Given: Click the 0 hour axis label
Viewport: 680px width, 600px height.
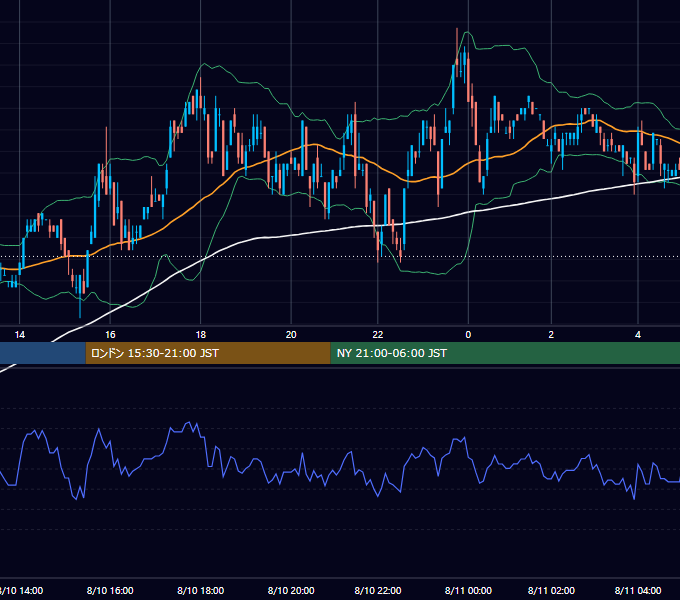Looking at the screenshot, I should click(x=468, y=335).
